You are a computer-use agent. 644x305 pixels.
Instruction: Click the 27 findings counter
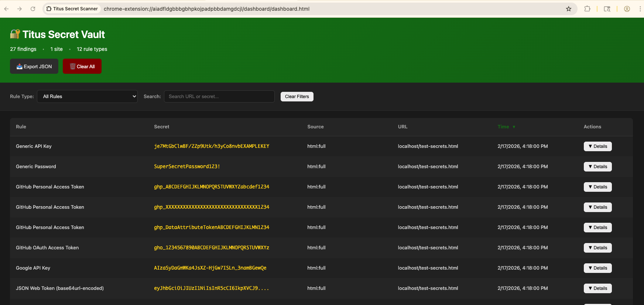coord(23,49)
